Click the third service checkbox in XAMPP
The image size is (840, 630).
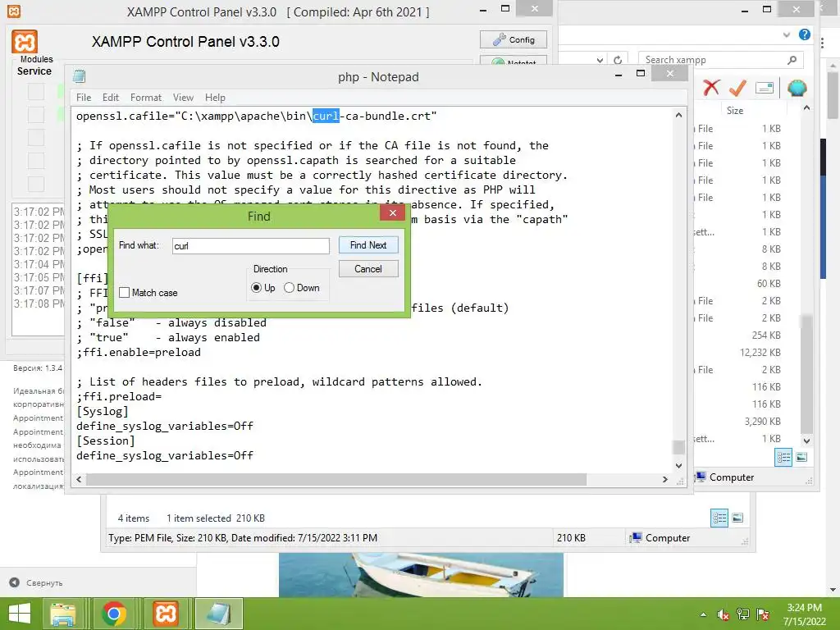pos(36,137)
